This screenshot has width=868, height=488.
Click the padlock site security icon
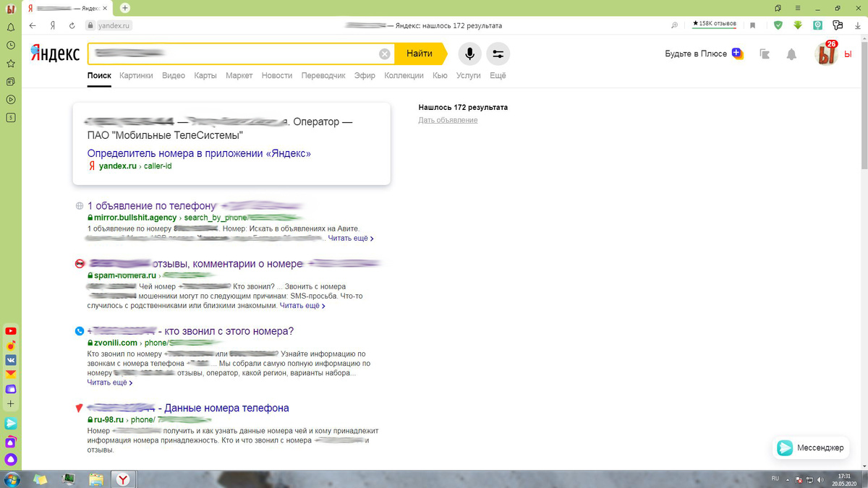[90, 25]
